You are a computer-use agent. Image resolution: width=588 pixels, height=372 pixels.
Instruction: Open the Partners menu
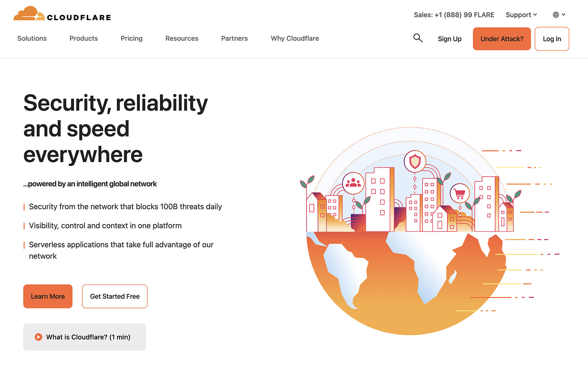(234, 38)
